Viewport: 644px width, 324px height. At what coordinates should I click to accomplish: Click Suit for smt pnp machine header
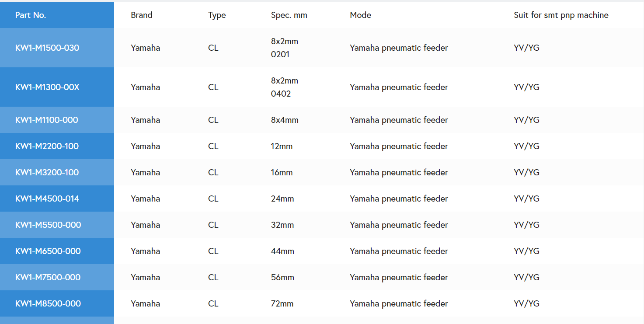click(561, 15)
